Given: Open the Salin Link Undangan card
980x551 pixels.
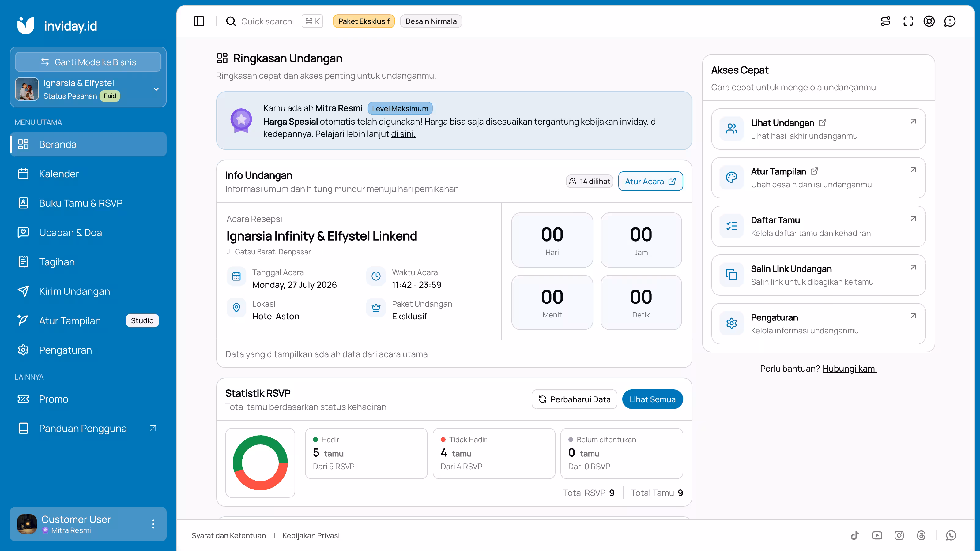Looking at the screenshot, I should [819, 275].
